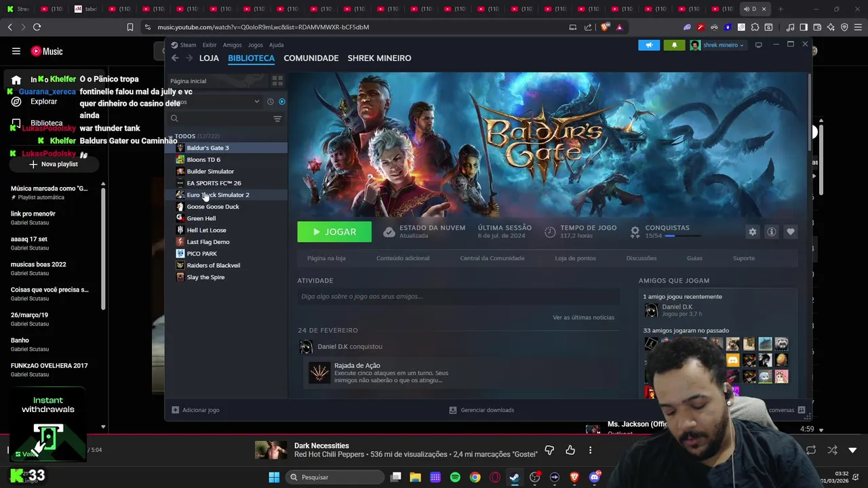Expand YouTube Music player page arrow
The image size is (868, 488).
(x=852, y=450)
